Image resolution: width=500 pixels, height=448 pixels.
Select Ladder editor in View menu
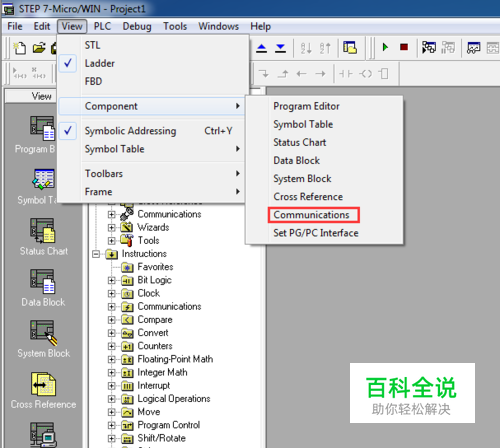click(x=153, y=63)
